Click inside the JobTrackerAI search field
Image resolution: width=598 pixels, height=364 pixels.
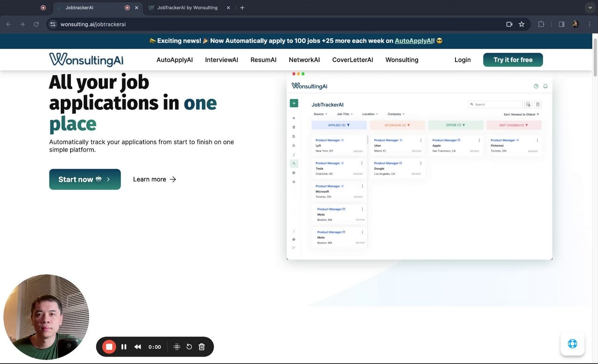pyautogui.click(x=495, y=104)
